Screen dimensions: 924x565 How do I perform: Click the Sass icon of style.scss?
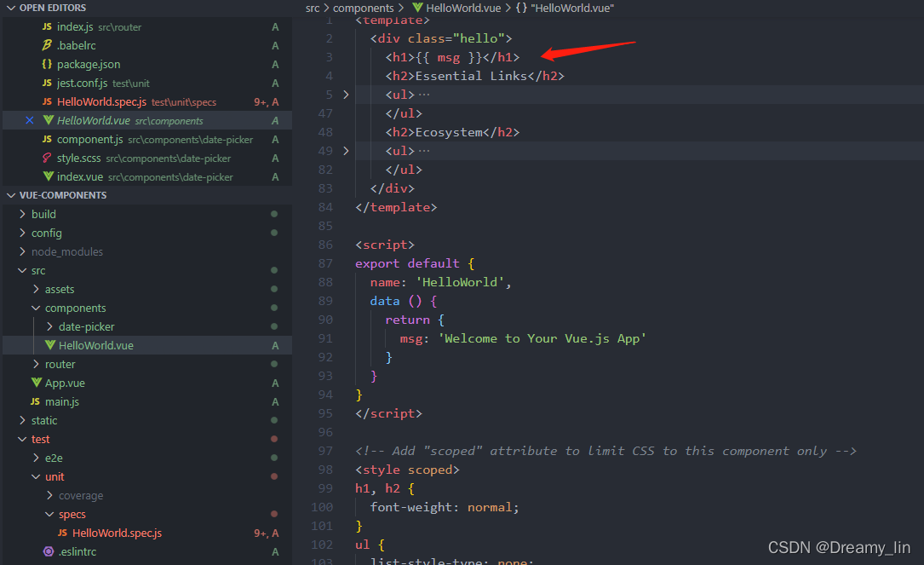(x=47, y=158)
